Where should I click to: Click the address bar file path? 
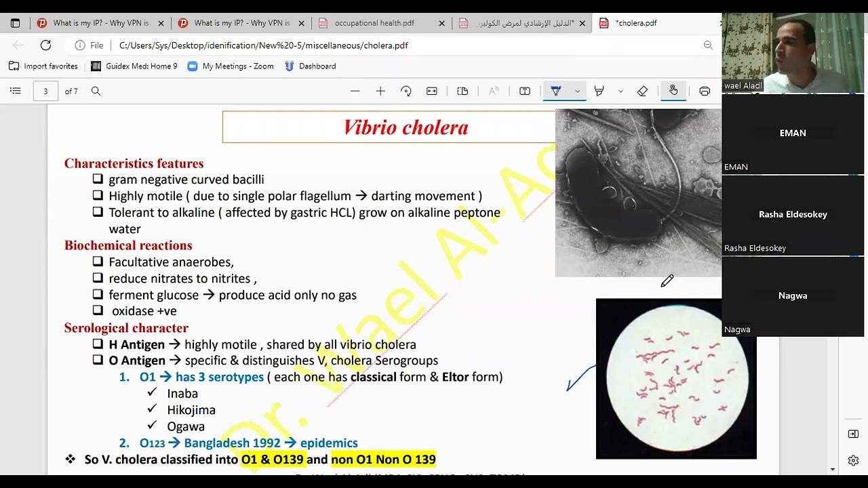264,45
